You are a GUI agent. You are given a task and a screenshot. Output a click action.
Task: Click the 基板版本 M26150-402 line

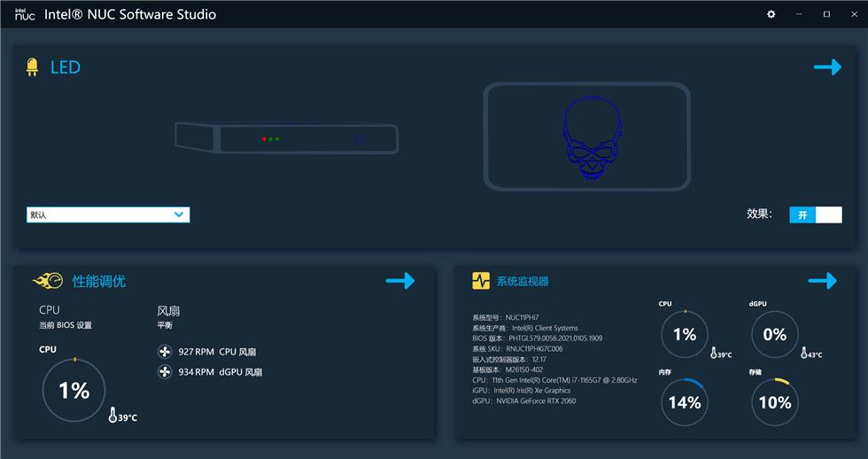(x=508, y=370)
